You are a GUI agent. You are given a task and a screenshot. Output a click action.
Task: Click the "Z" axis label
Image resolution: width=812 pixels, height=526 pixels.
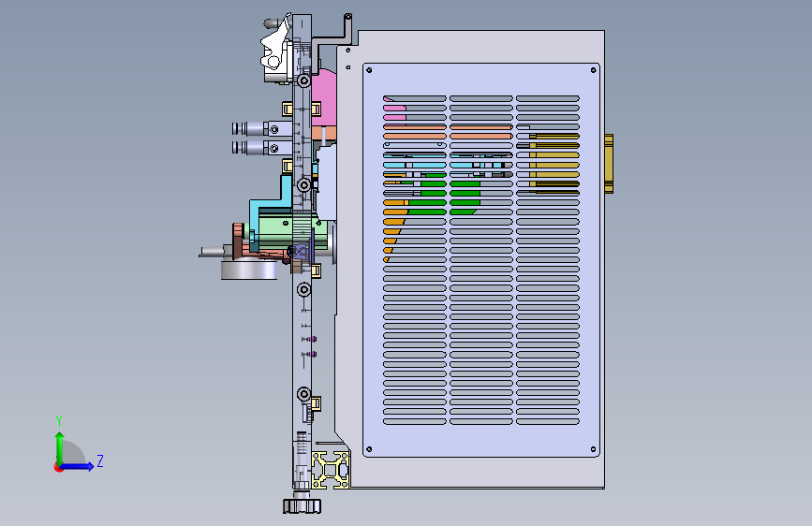(100, 460)
